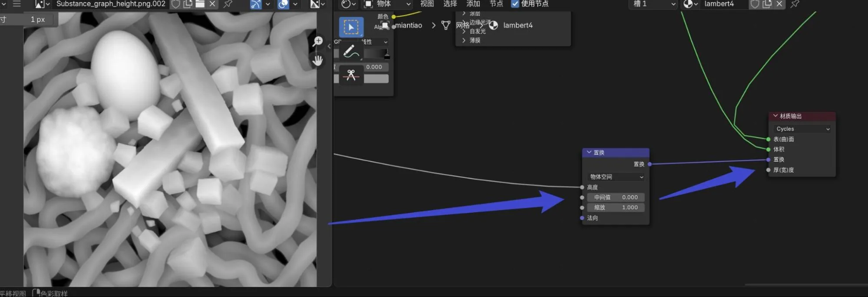Collapse the 材质输出 node with its chevron
Viewport: 868px width, 297px height.
tap(776, 116)
